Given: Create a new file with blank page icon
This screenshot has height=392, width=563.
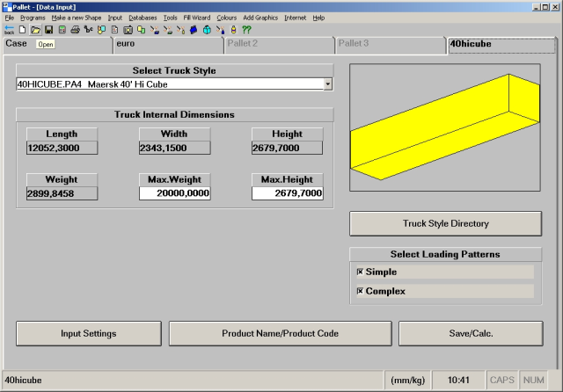Looking at the screenshot, I should pos(22,30).
